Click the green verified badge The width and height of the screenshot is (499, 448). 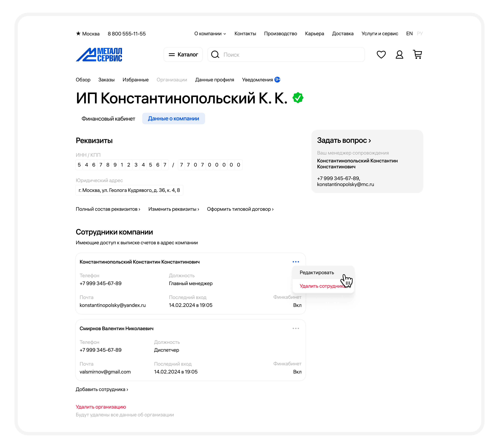pyautogui.click(x=298, y=98)
